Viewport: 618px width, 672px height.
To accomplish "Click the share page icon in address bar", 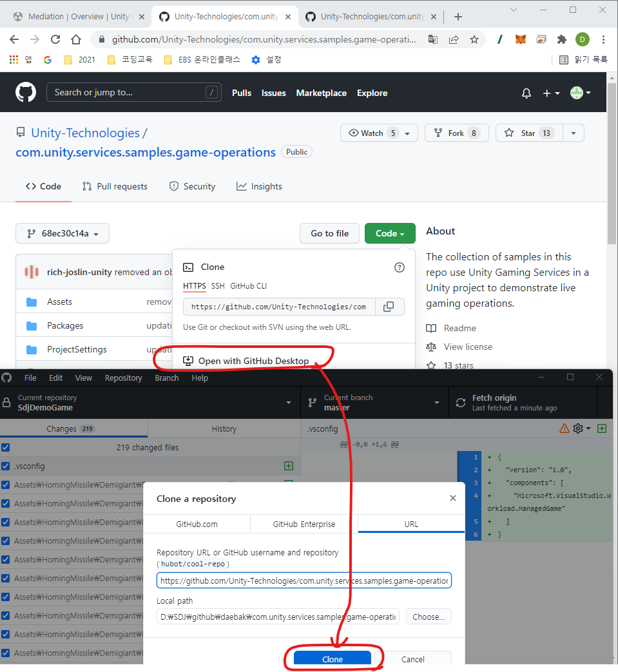I will coord(454,39).
